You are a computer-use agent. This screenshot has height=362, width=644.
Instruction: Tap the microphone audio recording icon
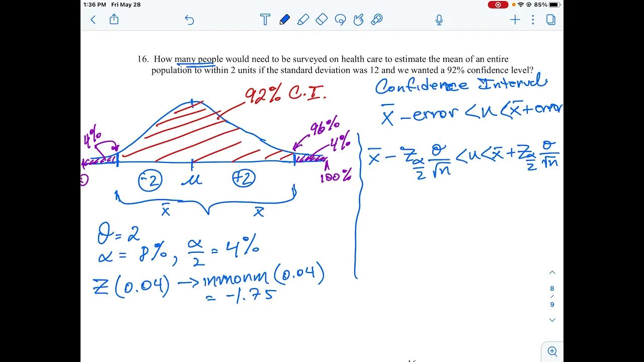439,20
